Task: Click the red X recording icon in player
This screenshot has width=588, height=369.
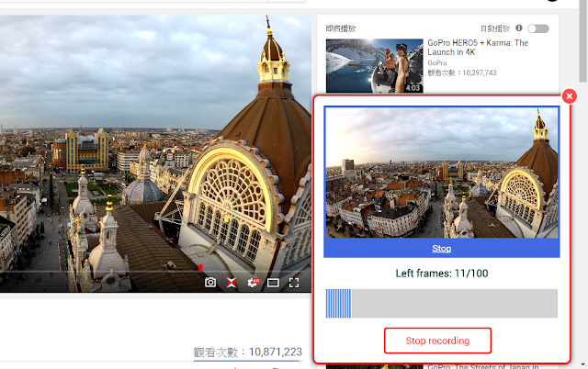Action: coord(232,283)
